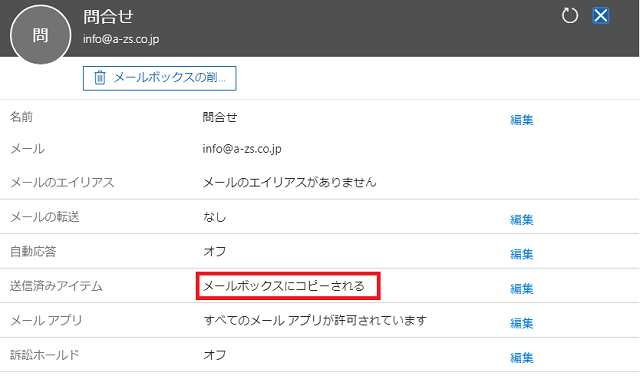Delete mailbox via メールボックスの削… button
640x376 pixels.
pyautogui.click(x=160, y=78)
